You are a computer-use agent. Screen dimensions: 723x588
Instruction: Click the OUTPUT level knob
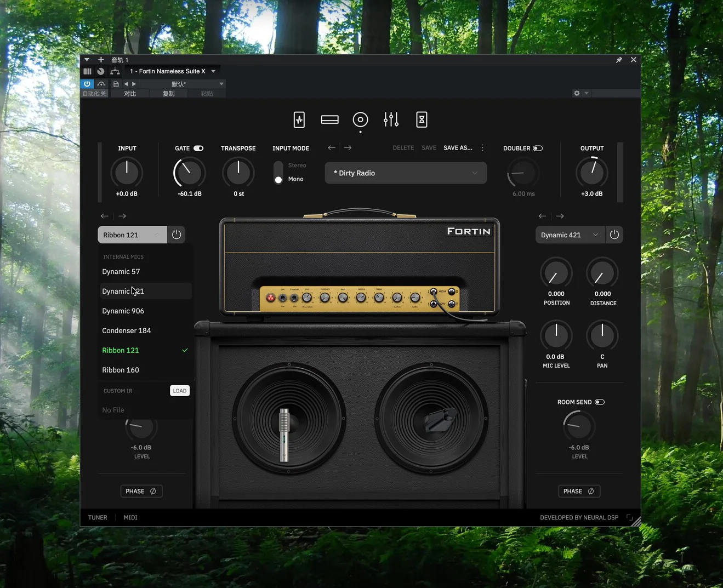pos(591,173)
